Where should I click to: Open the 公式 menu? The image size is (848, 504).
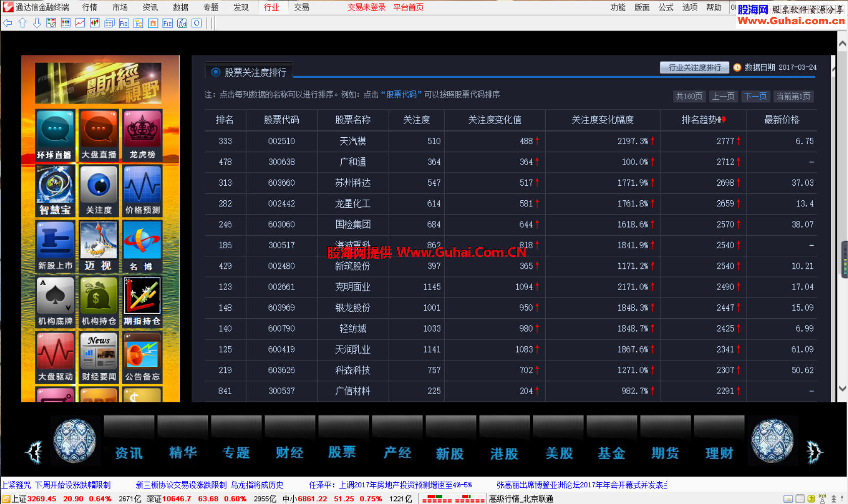pos(666,7)
